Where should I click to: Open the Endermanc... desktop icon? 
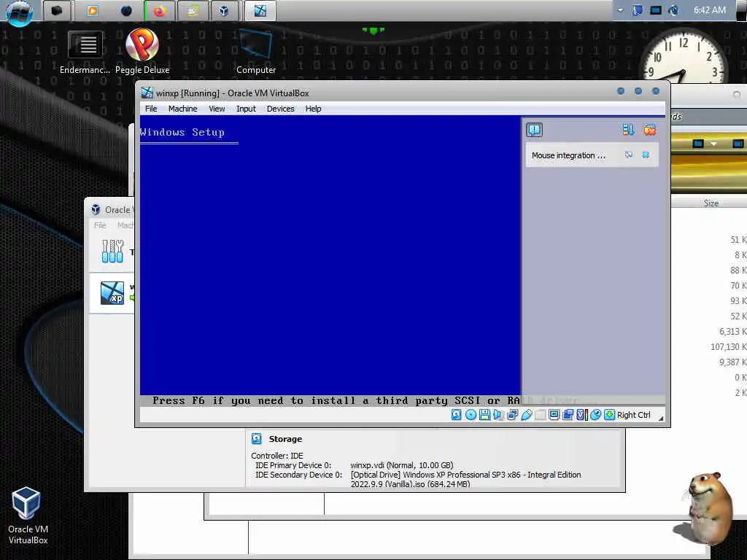pyautogui.click(x=85, y=52)
